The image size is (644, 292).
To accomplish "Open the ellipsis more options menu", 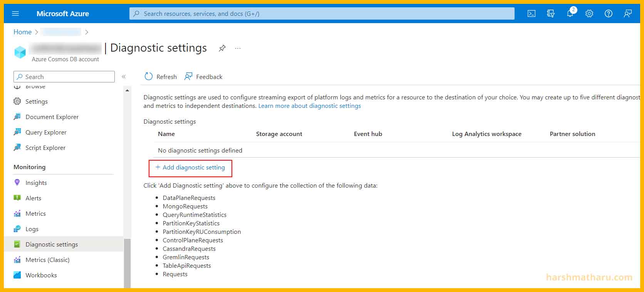I will click(238, 48).
